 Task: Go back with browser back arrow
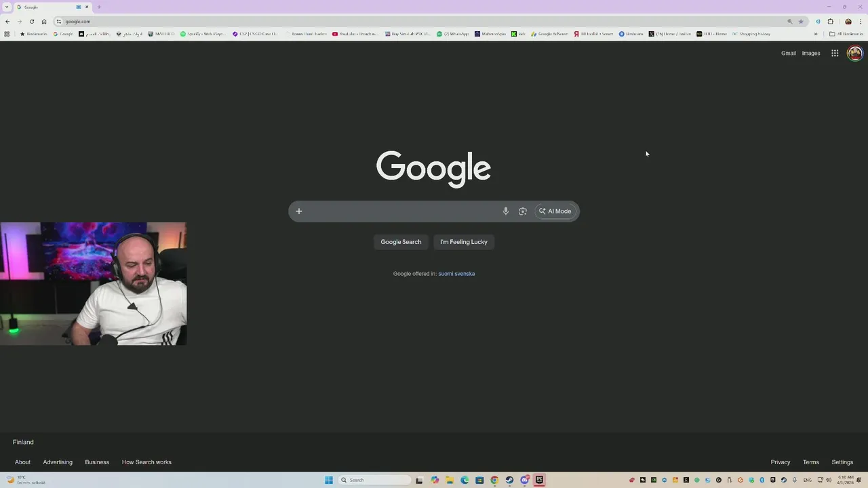pos(7,22)
